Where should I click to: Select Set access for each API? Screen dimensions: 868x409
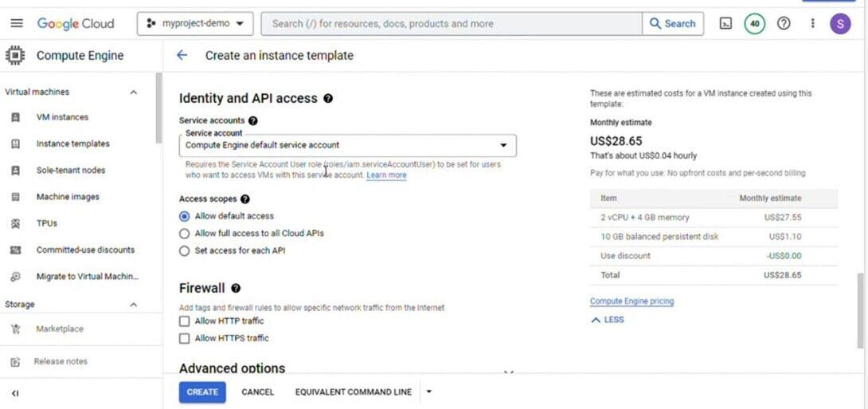(x=185, y=250)
